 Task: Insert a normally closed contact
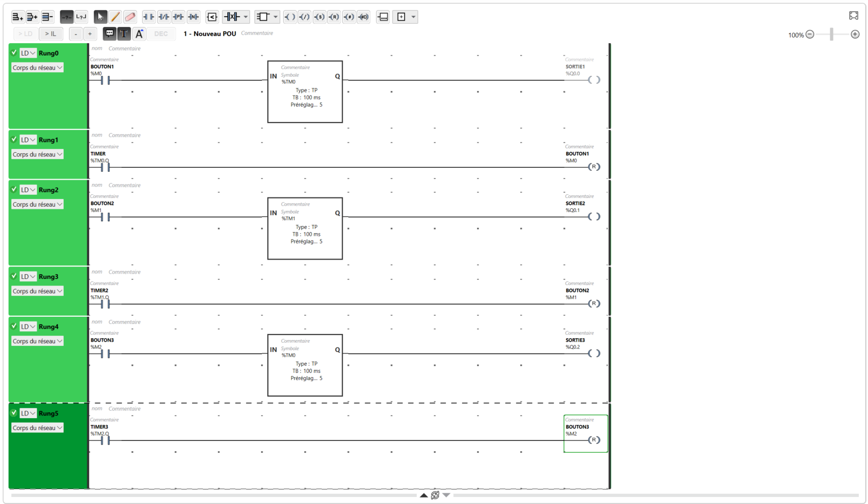point(164,17)
